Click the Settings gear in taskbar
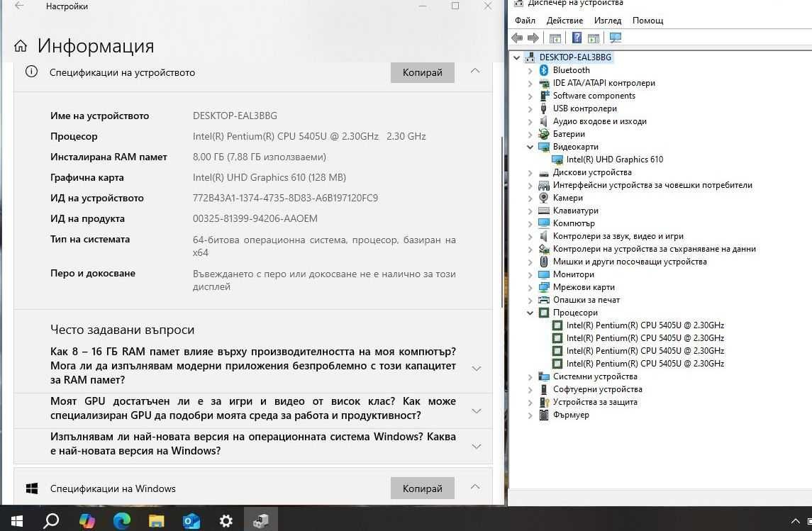 226,520
